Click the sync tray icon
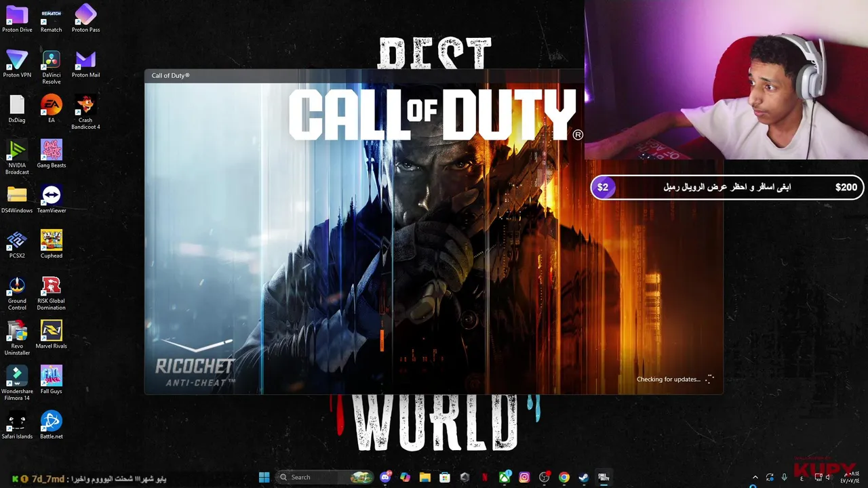Image resolution: width=868 pixels, height=488 pixels. pyautogui.click(x=770, y=477)
